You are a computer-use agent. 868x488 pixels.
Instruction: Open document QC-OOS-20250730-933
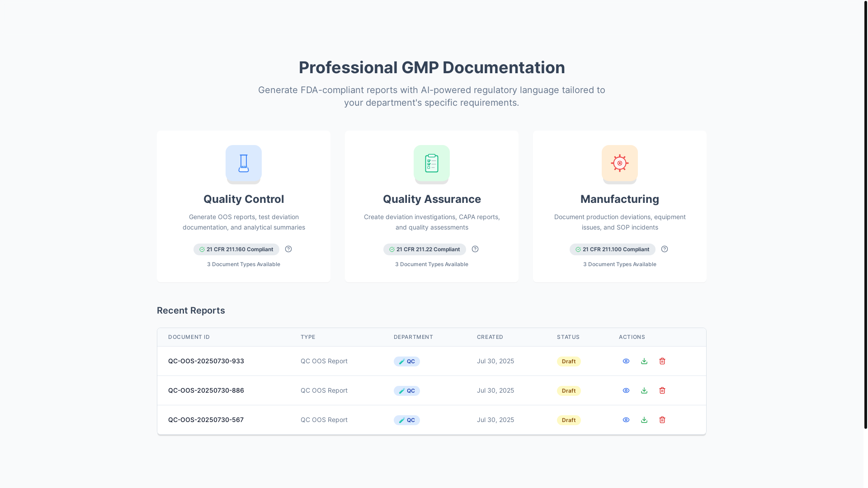(x=206, y=361)
